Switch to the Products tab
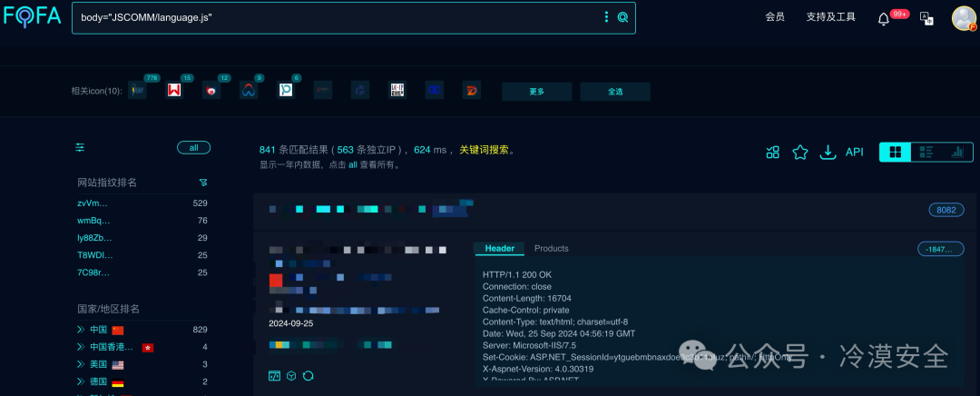This screenshot has width=980, height=396. coord(552,248)
